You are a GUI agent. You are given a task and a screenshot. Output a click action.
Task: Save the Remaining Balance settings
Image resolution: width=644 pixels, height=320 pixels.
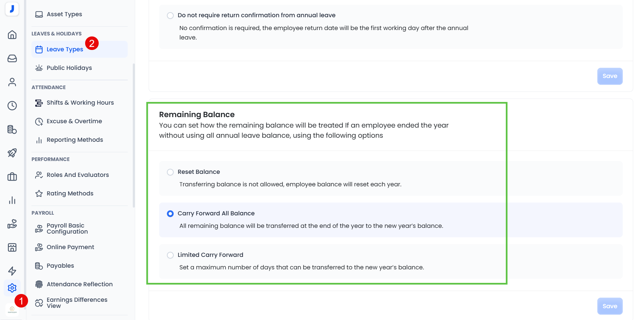coord(610,306)
